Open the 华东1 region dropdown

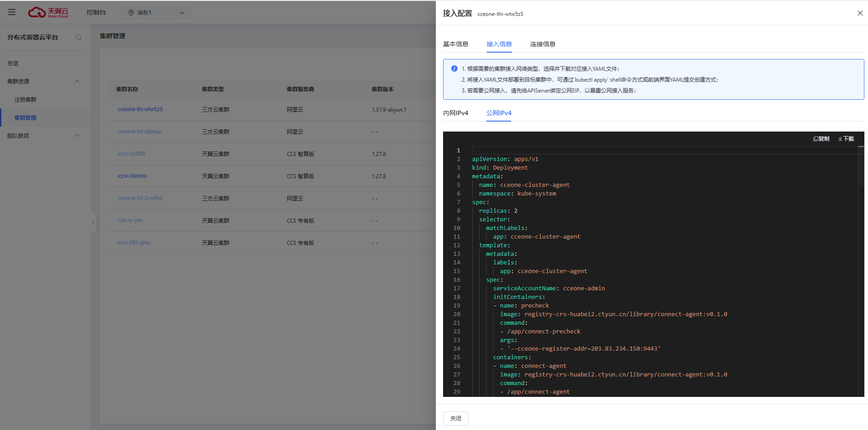point(156,13)
